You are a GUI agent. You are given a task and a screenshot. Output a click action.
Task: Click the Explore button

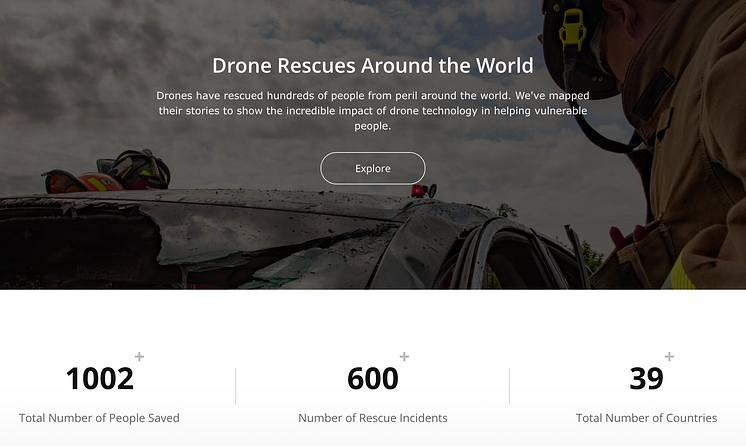tap(373, 168)
